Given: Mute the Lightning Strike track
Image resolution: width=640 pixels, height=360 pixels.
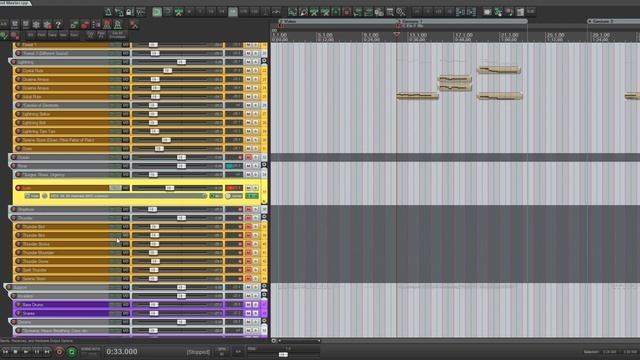Looking at the screenshot, I should [x=248, y=114].
